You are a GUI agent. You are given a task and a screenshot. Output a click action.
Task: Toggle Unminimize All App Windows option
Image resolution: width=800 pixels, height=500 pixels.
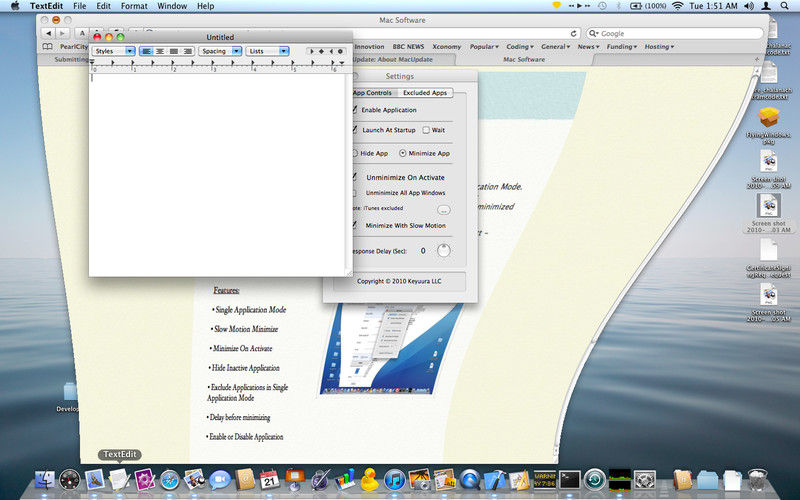399,193
